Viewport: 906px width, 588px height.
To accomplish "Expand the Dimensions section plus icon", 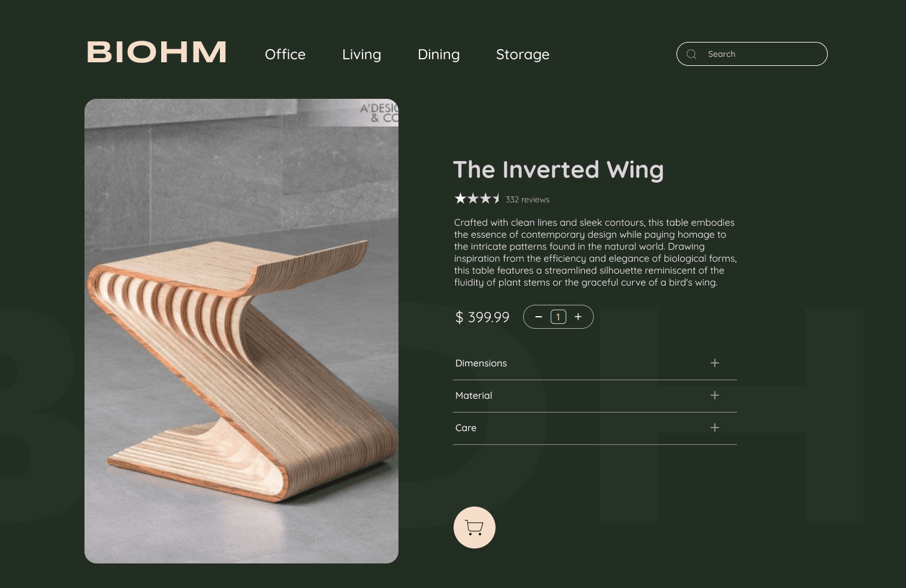I will pos(715,363).
